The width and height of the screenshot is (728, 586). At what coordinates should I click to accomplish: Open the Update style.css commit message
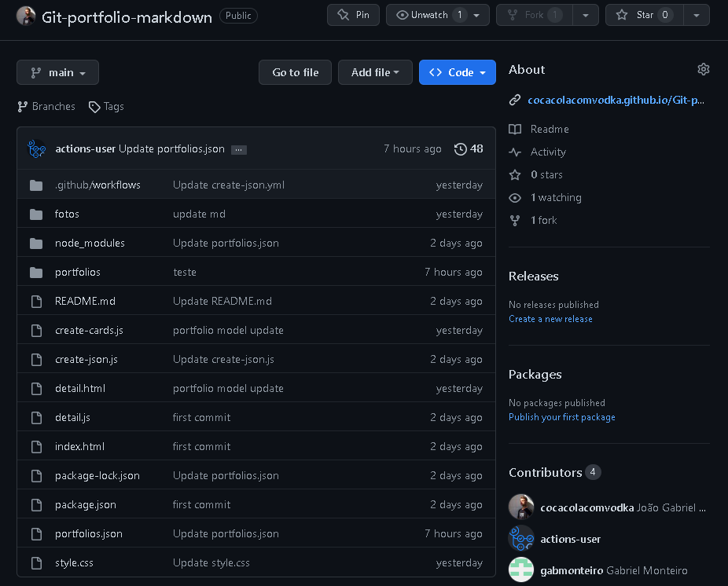click(x=211, y=562)
